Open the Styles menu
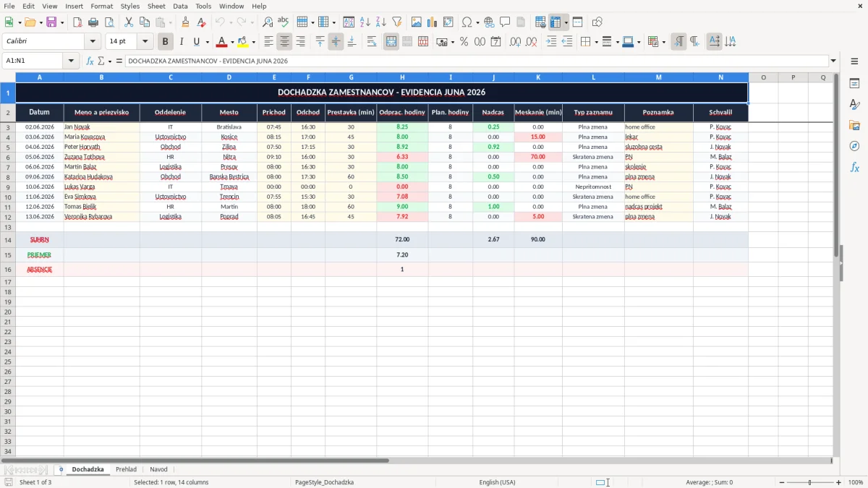Viewport: 868px width, 488px height. pyautogui.click(x=130, y=6)
